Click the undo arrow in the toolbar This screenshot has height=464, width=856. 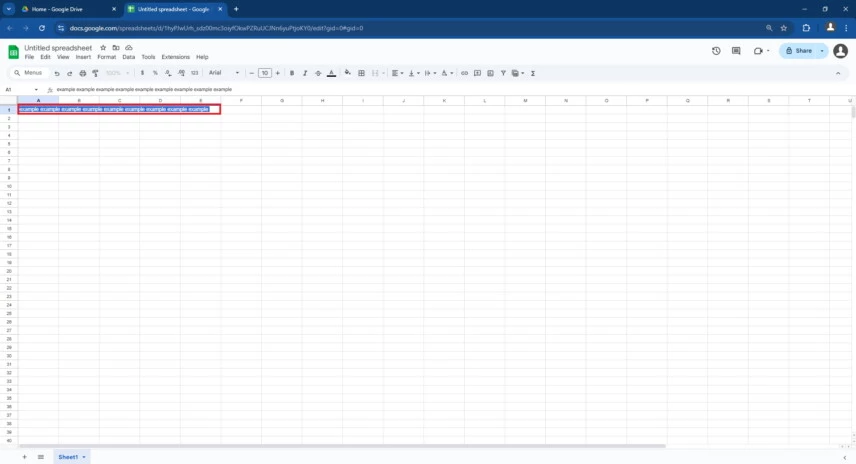point(57,73)
